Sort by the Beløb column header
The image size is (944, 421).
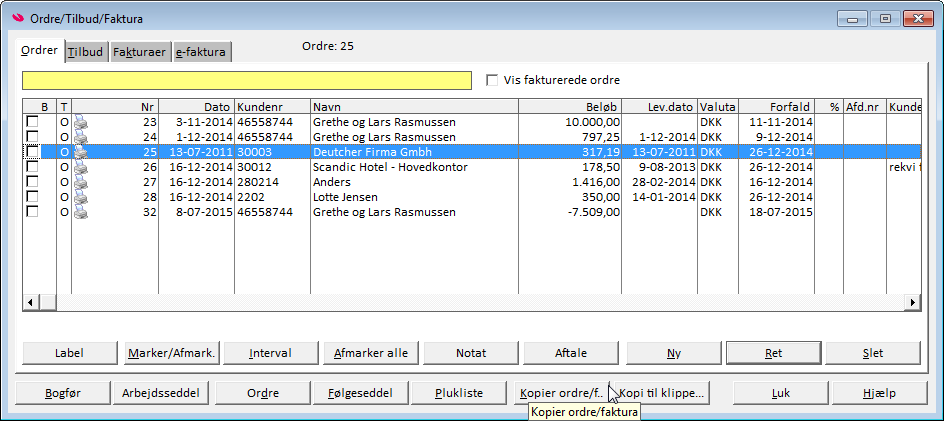pyautogui.click(x=570, y=107)
